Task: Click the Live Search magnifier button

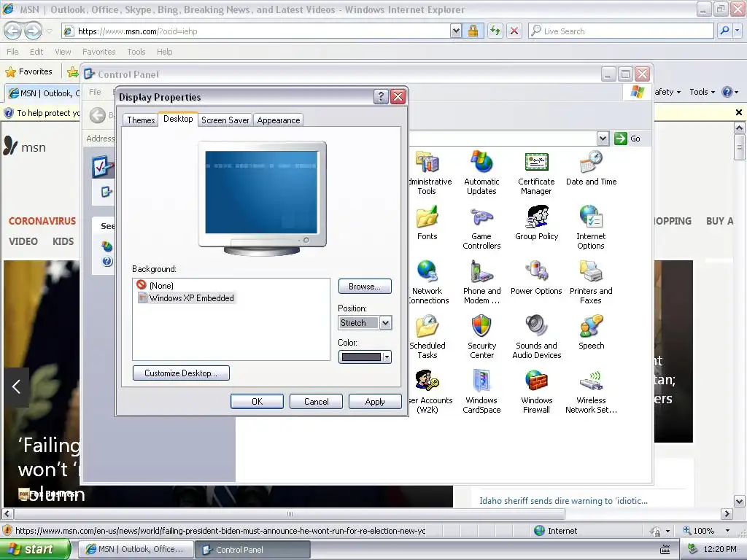Action: click(x=724, y=31)
